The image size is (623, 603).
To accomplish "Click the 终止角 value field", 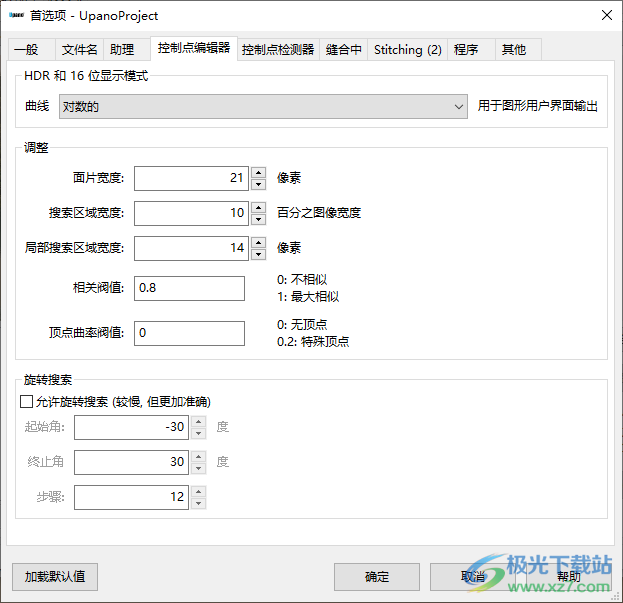I will [x=131, y=462].
